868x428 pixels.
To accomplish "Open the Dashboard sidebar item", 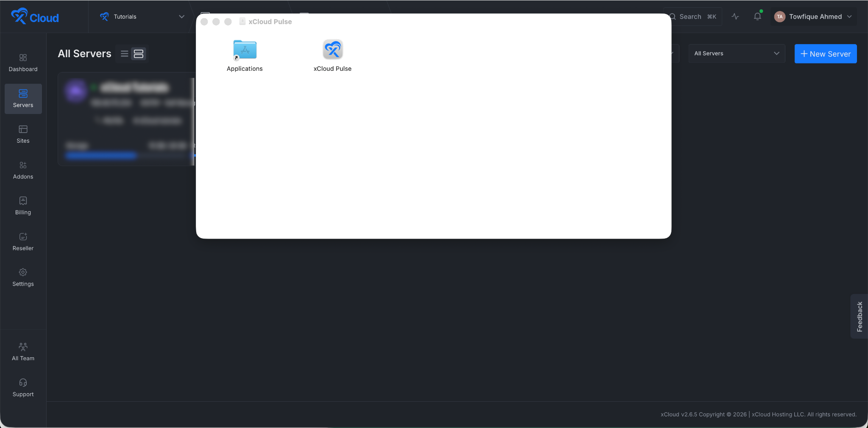I will 23,63.
